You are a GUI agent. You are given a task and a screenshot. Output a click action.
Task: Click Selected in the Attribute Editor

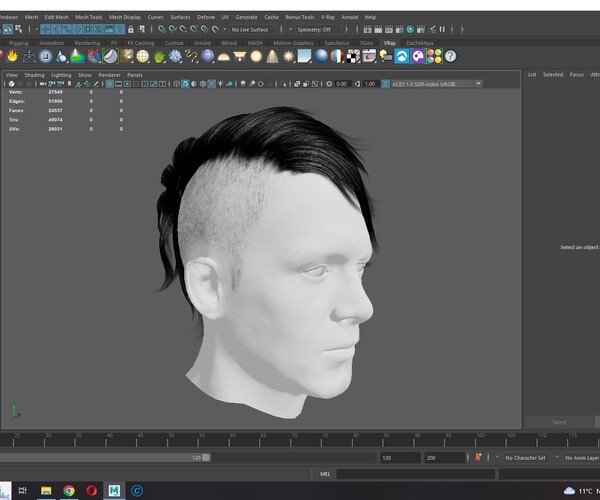553,75
